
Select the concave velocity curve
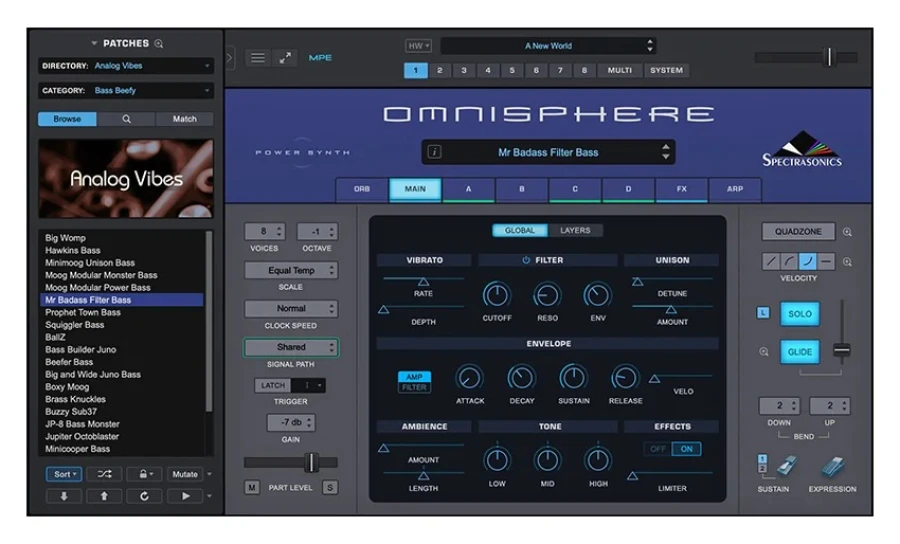(x=808, y=262)
